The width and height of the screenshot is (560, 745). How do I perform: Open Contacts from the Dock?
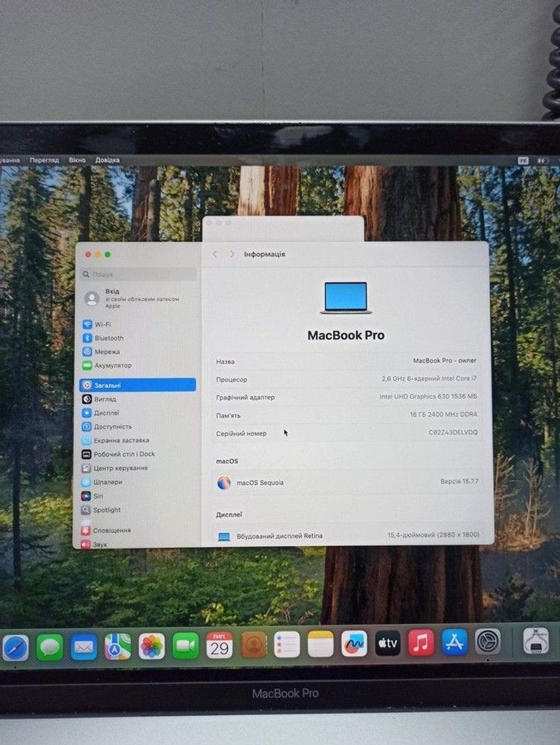pos(253,644)
